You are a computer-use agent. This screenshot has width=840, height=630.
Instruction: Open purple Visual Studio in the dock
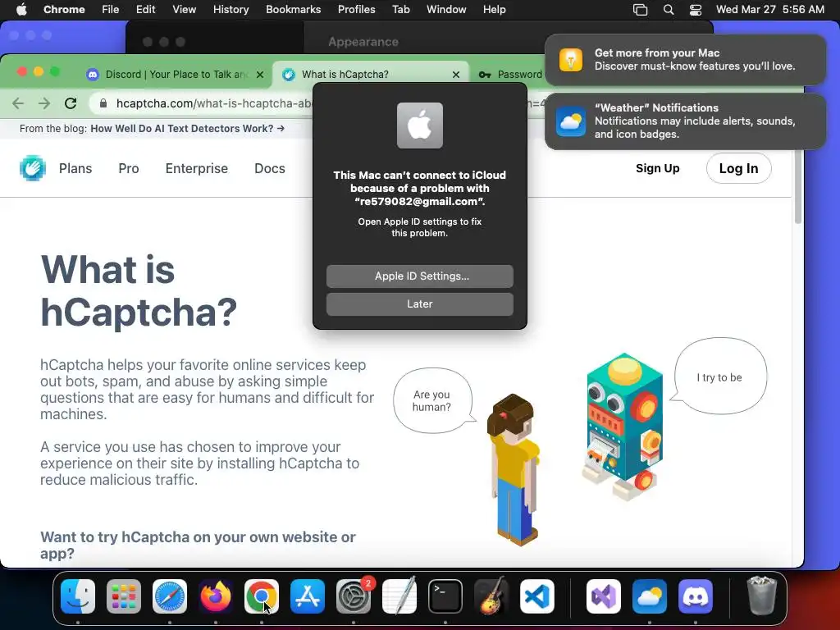(x=604, y=596)
